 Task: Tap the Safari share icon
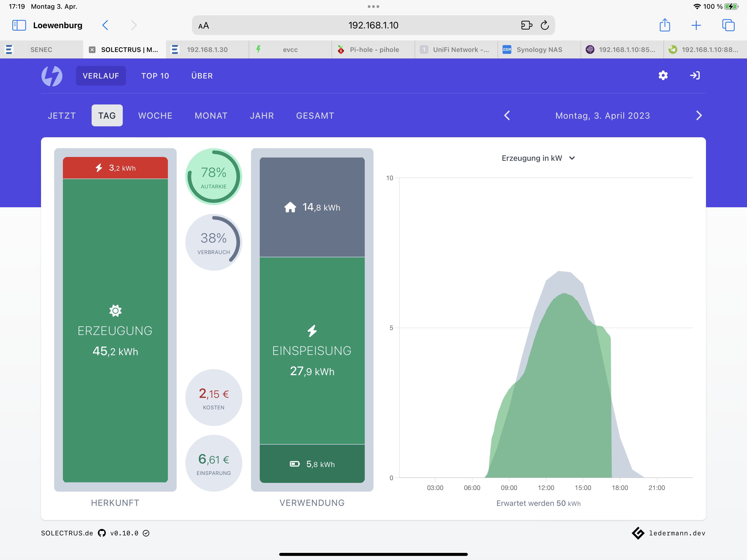[x=665, y=25]
